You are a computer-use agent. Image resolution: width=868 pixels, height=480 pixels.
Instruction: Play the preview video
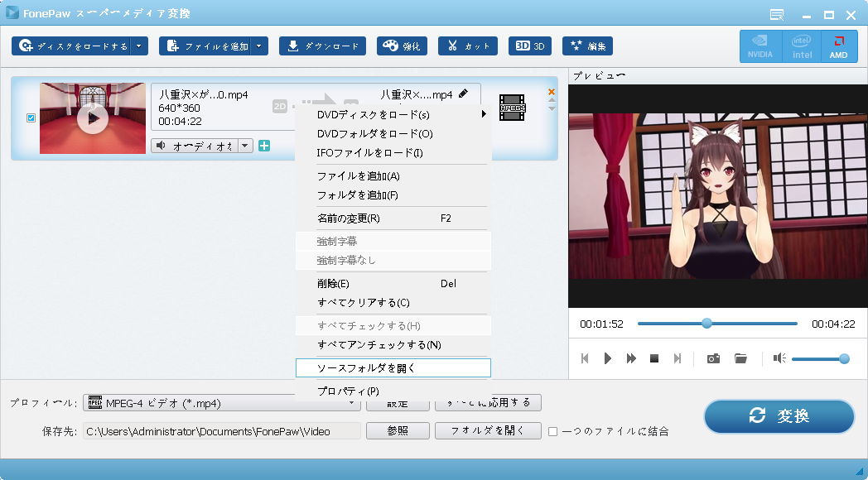pyautogui.click(x=608, y=358)
